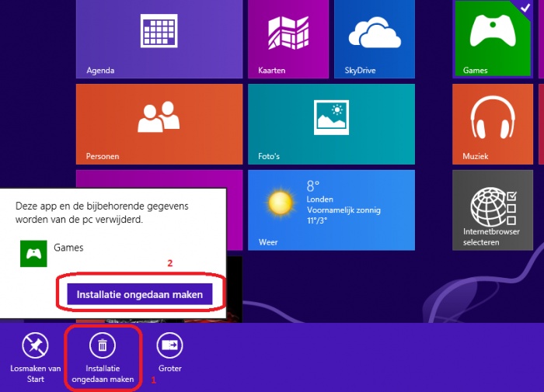Open the Personen people tile
Screen dimensions: 544x392
tap(159, 124)
